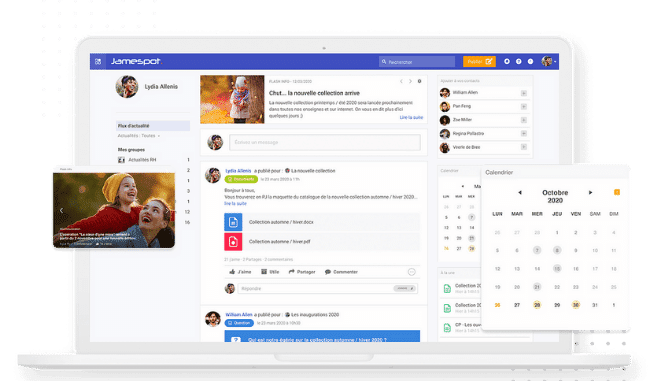Open the Collection automne / hiver.docx file icon
This screenshot has width=661, height=381.
(233, 222)
